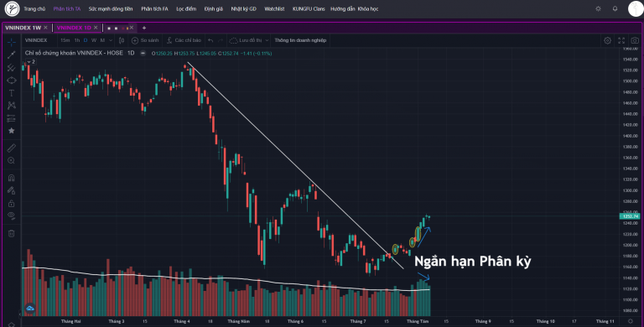
Task: Select the text annotation tool
Action: point(11,93)
